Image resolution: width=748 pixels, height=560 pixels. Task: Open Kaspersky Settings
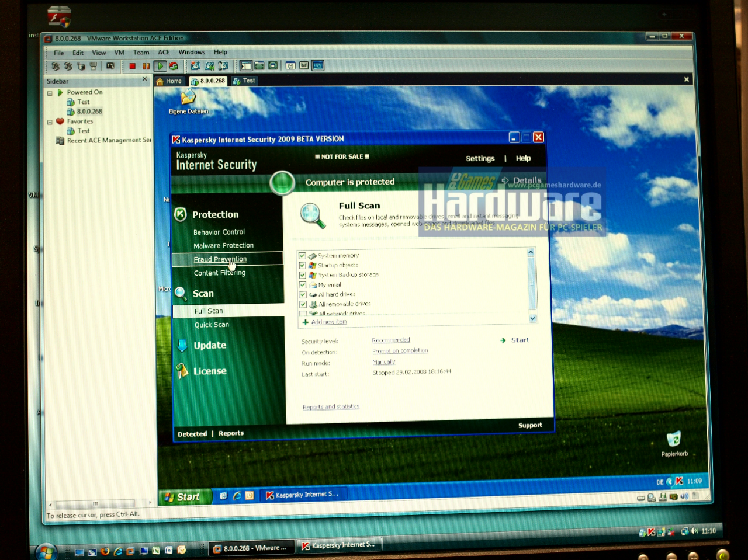pos(480,158)
